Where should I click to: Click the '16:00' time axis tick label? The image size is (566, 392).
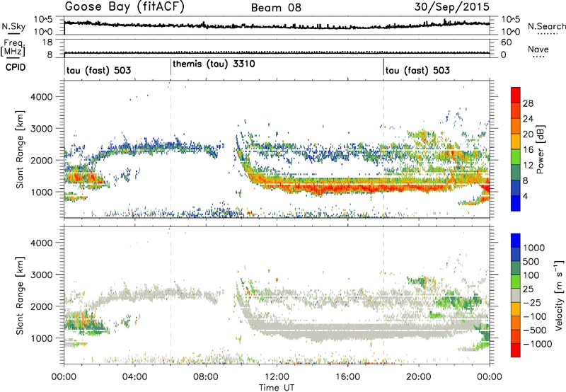(x=347, y=377)
